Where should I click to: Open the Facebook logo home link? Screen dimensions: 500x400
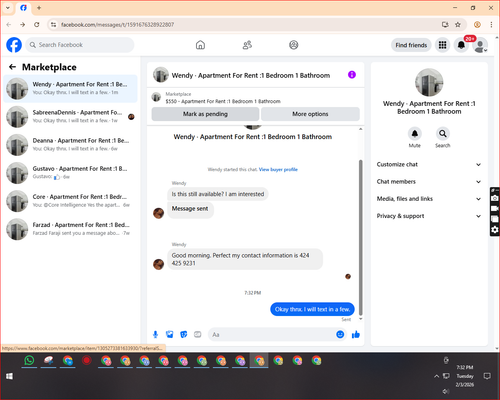pyautogui.click(x=14, y=45)
